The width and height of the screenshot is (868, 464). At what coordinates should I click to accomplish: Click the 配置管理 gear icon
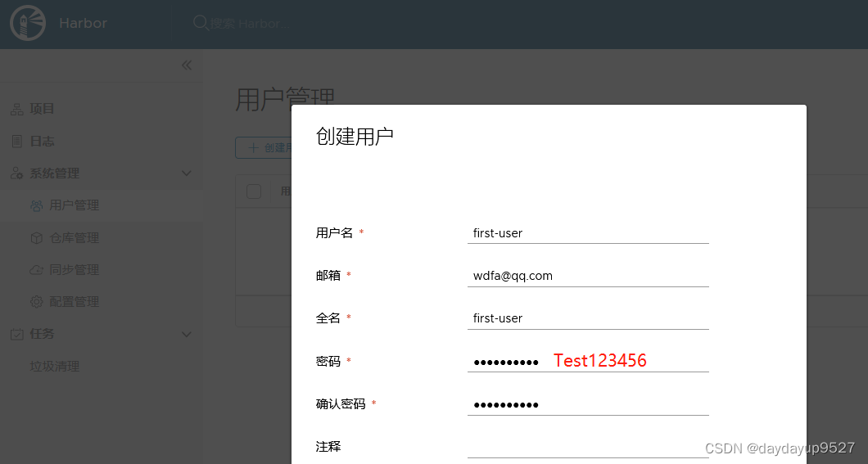tap(37, 302)
